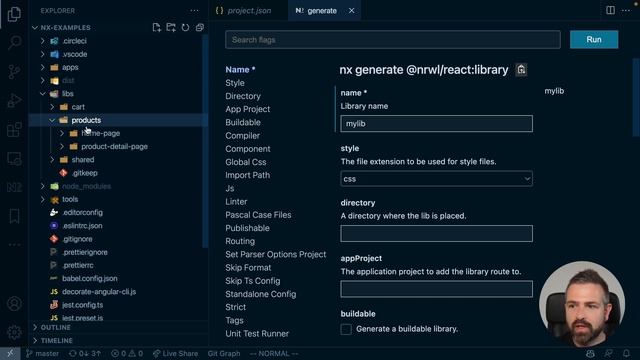Open the Manage settings gear
Screen dimensions: 640x360
pos(14,332)
